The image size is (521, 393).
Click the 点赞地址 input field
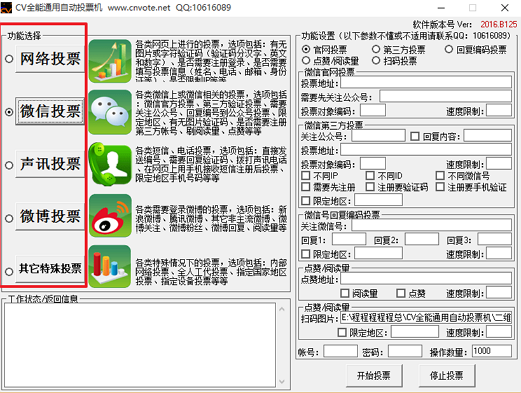tap(426, 278)
